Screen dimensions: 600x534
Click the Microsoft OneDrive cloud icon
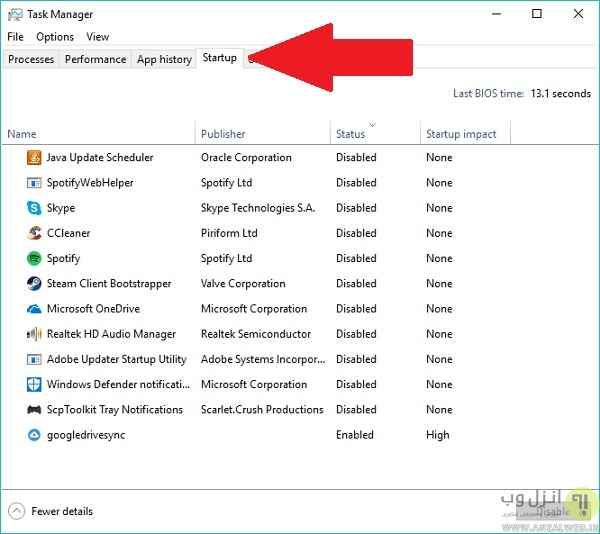click(x=34, y=309)
